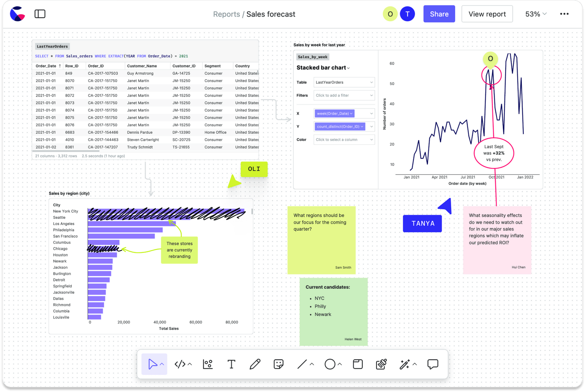Image resolution: width=585 pixels, height=392 pixels.
Task: Select the line drawing tool
Action: (303, 364)
